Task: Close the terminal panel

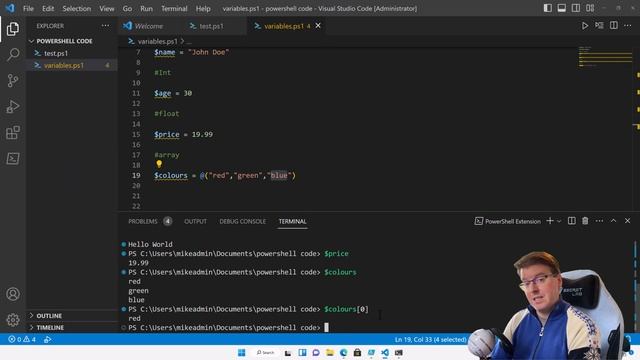Action: point(627,221)
